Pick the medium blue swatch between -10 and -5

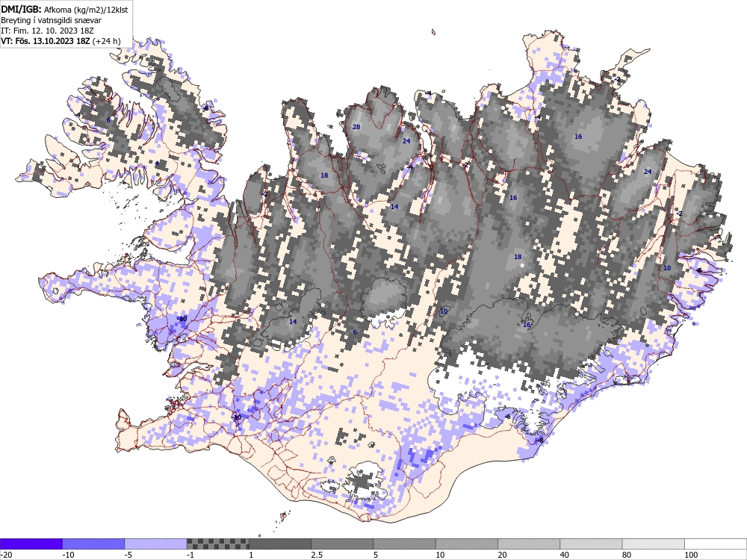coord(93,544)
